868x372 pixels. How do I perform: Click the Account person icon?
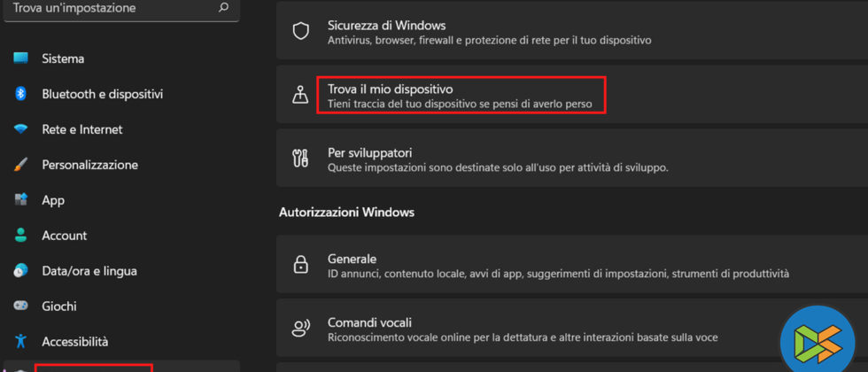tap(21, 236)
